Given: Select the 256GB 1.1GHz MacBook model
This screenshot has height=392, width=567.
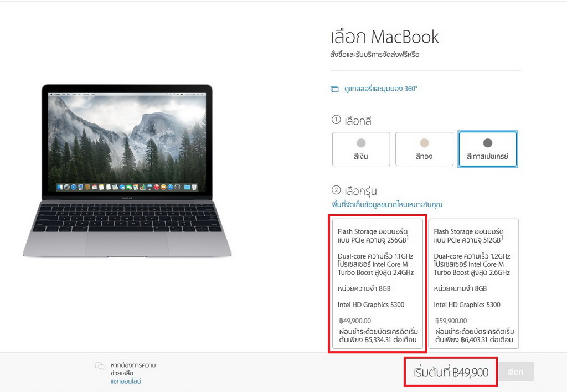Looking at the screenshot, I should (378, 283).
